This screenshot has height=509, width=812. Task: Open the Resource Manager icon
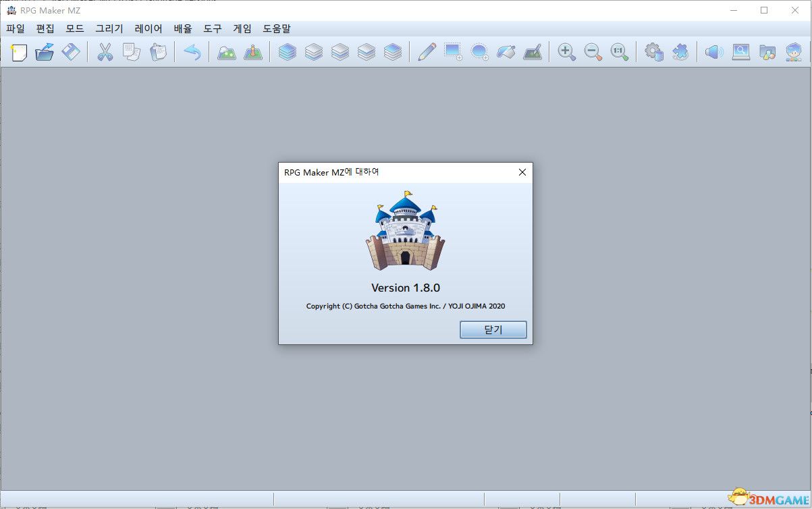tap(767, 52)
